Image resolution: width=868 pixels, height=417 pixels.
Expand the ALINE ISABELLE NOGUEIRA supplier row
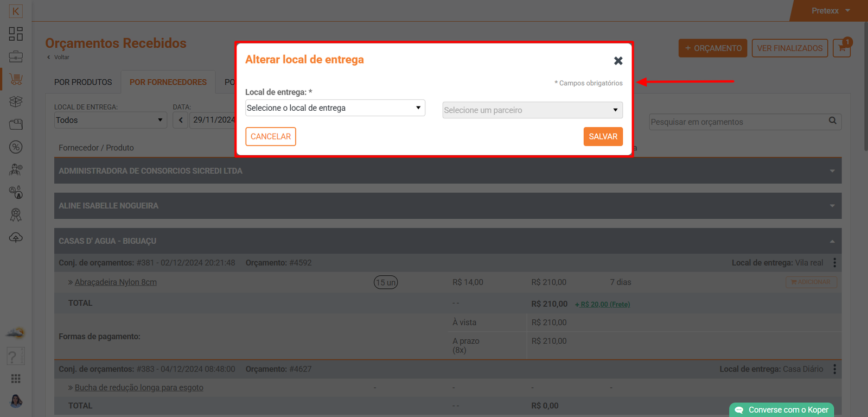point(448,206)
